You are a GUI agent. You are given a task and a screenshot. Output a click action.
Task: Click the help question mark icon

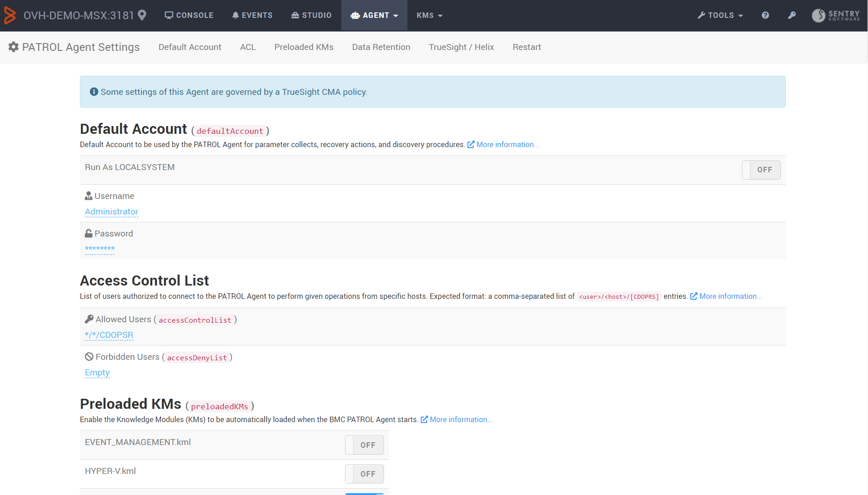tap(765, 15)
